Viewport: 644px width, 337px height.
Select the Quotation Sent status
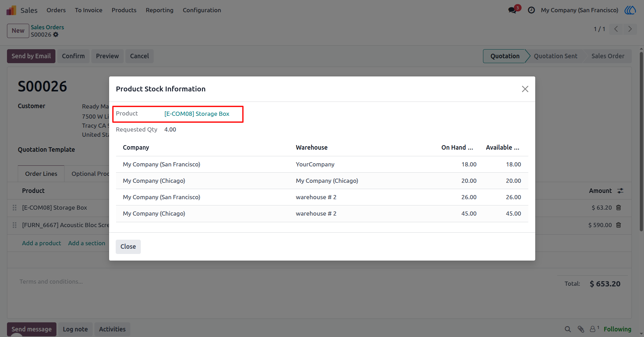(x=555, y=56)
